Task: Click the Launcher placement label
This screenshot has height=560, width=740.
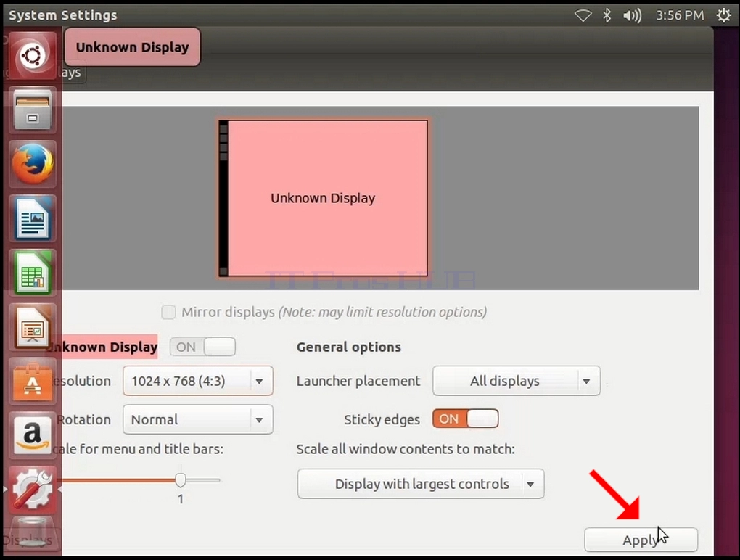Action: (358, 382)
